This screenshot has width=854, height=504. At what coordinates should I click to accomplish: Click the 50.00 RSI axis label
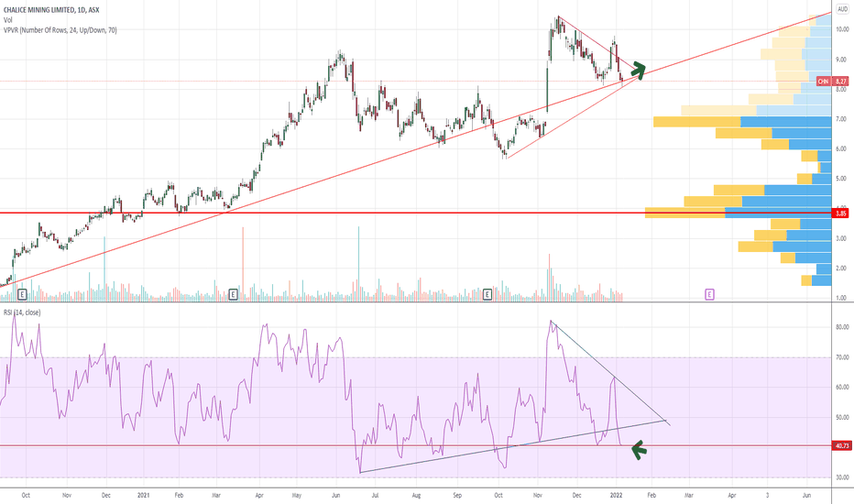(x=842, y=417)
